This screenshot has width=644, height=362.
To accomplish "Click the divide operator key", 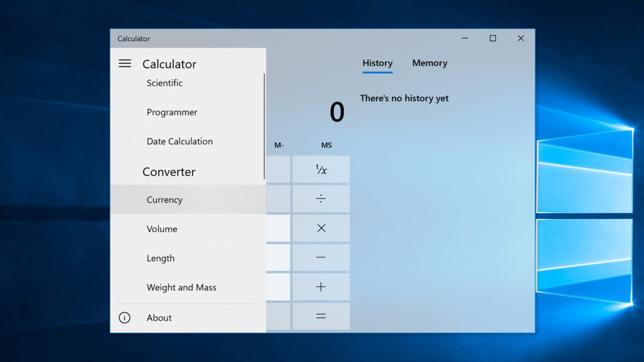I will pos(321,199).
